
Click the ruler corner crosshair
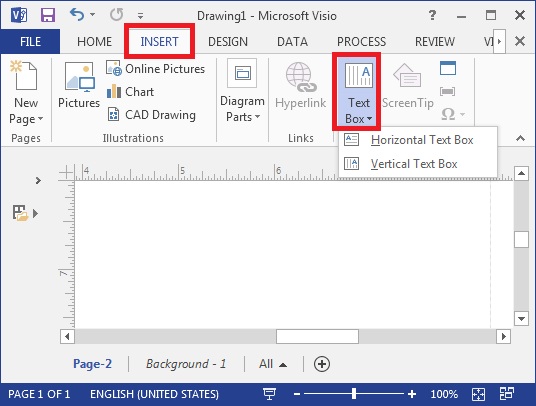67,172
